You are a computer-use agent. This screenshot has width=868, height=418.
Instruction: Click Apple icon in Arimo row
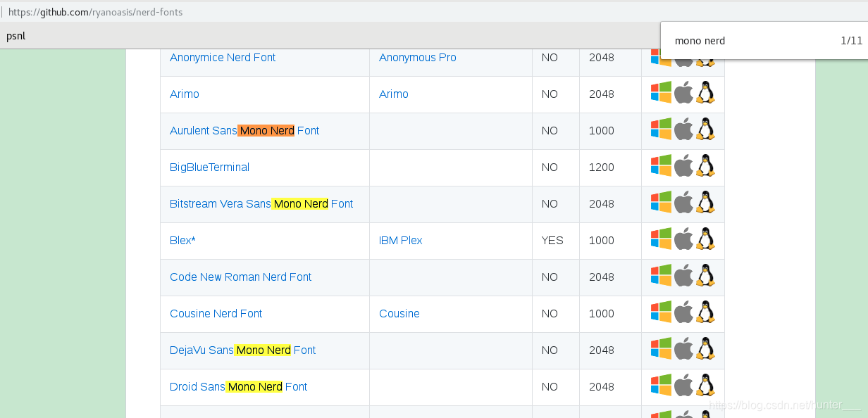(683, 92)
